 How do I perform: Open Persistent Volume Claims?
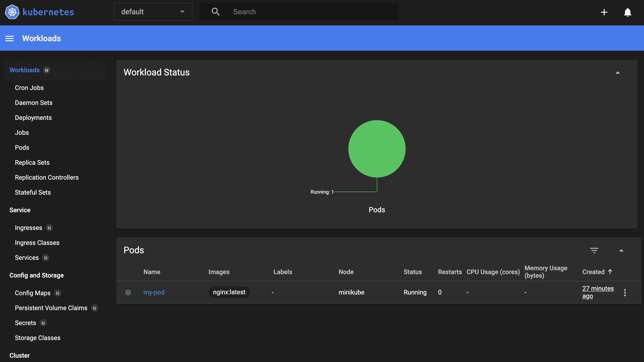pyautogui.click(x=51, y=308)
